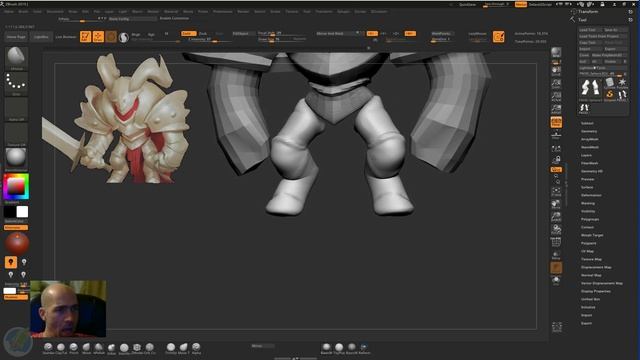Click the color picker square
The image size is (640, 360).
point(16,186)
